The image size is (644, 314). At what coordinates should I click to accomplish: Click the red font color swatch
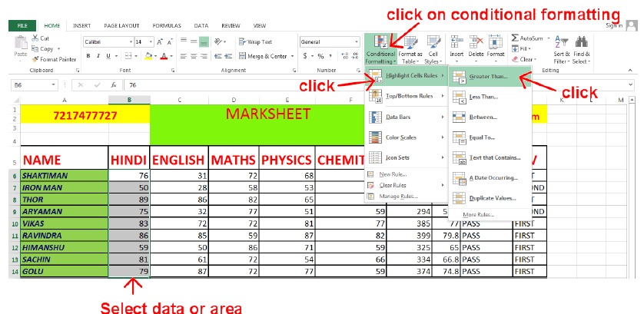click(x=164, y=57)
